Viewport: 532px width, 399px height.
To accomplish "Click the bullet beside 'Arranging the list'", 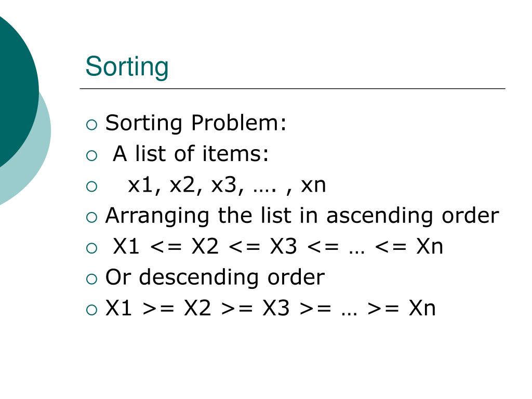I will [x=91, y=218].
